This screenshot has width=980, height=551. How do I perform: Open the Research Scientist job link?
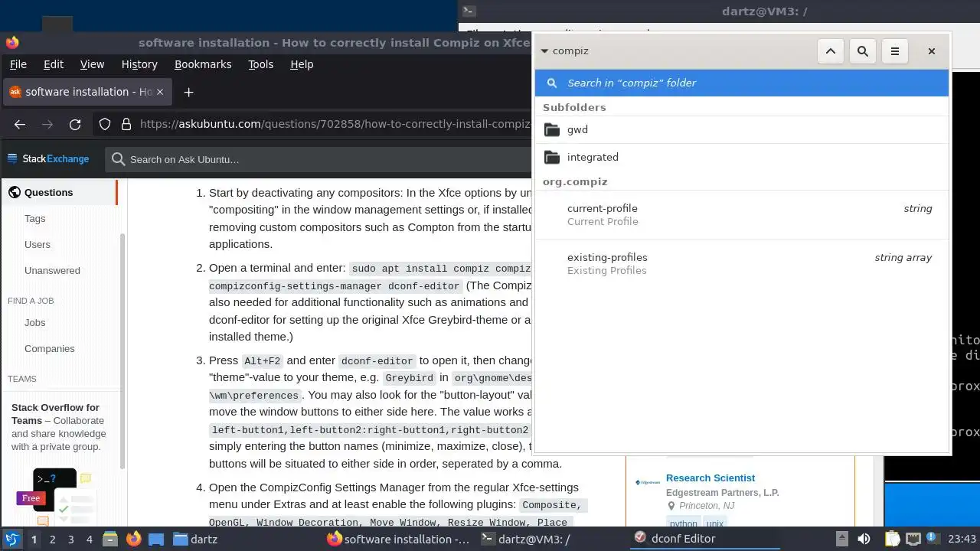click(x=710, y=478)
